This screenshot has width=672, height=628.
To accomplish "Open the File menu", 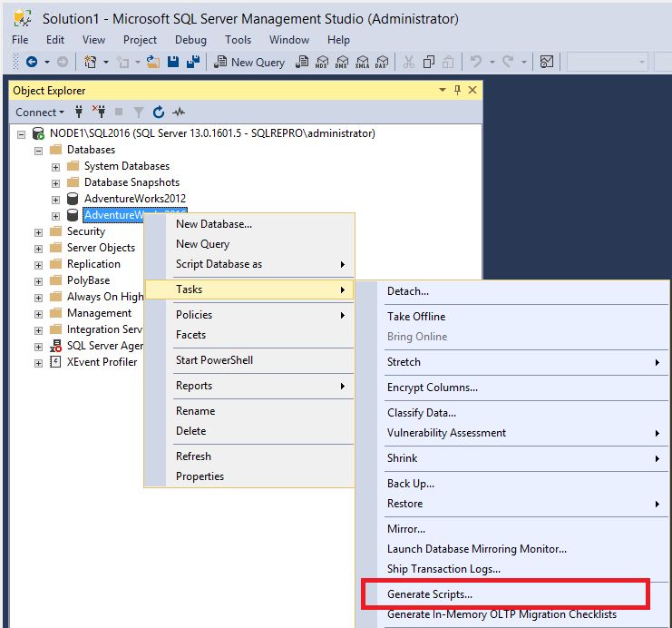I will click(20, 40).
